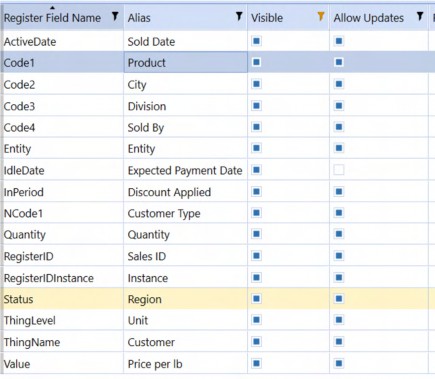Toggle Allow Updates for RegisterID row
The width and height of the screenshot is (435, 379).
[x=339, y=256]
